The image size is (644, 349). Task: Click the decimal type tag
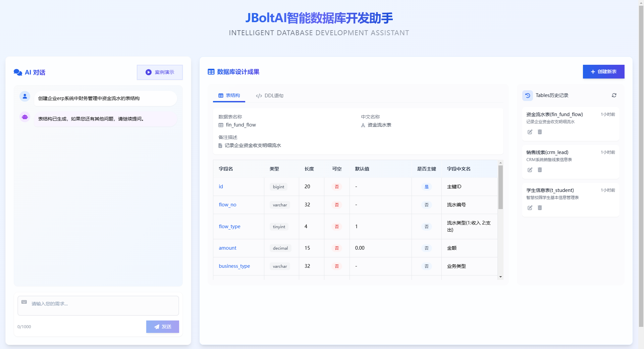[x=280, y=248]
